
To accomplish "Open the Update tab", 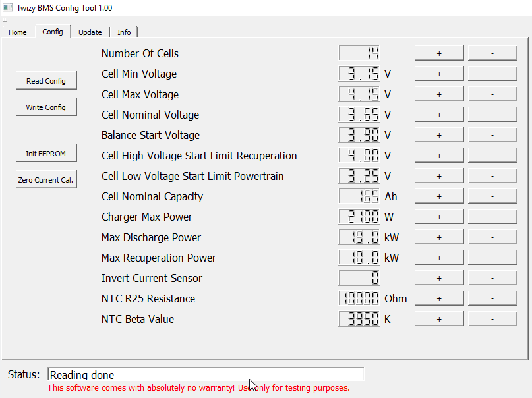I will coord(90,32).
